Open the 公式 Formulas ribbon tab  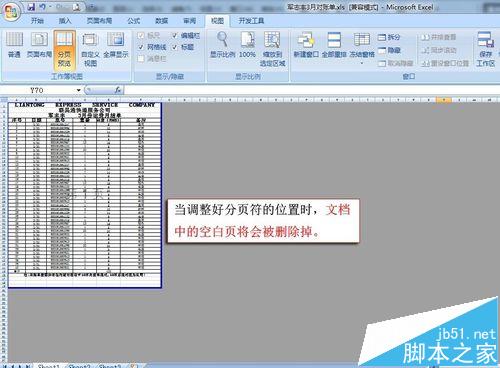coord(134,21)
